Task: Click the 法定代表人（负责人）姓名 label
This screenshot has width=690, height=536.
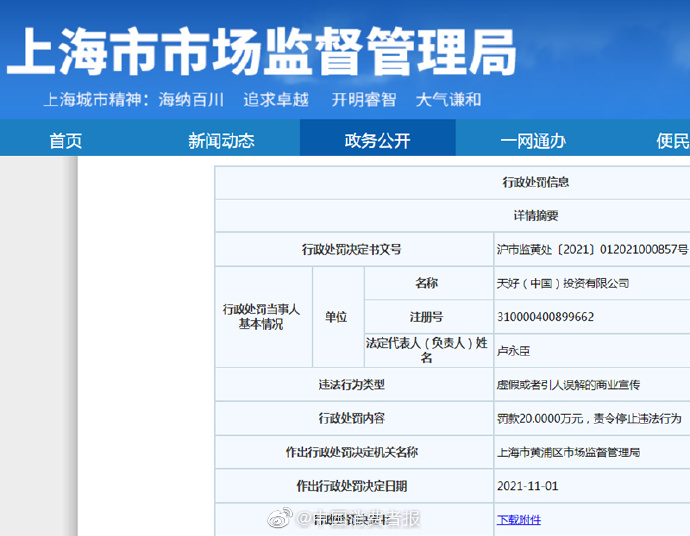Action: pyautogui.click(x=426, y=350)
